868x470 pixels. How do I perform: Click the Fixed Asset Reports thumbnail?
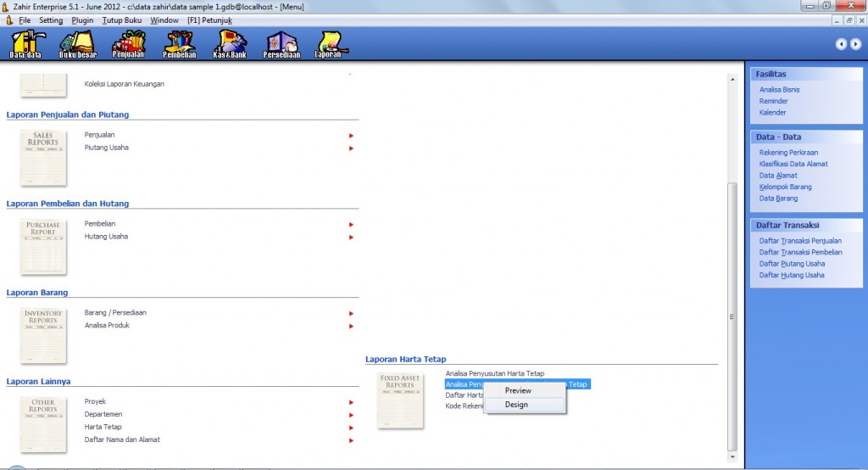tap(401, 400)
